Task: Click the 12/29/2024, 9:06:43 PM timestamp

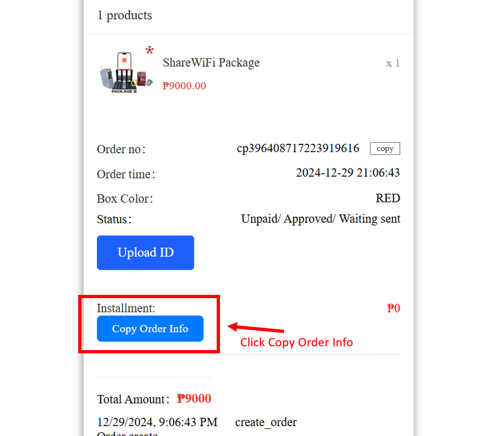Action: [157, 422]
